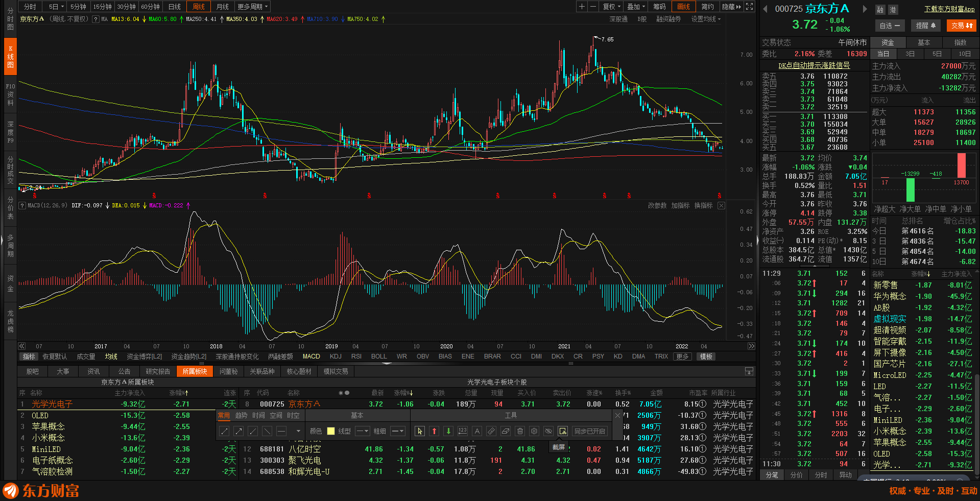
Task: Click 换指标 to change indicator
Action: (703, 205)
